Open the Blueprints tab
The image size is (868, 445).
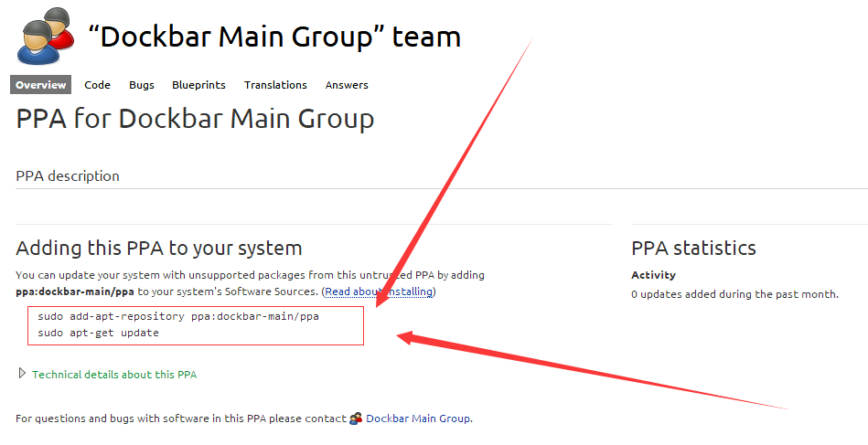[x=198, y=85]
